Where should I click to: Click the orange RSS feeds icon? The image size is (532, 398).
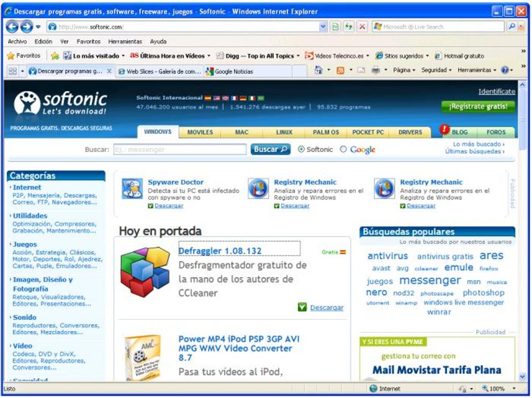click(340, 70)
